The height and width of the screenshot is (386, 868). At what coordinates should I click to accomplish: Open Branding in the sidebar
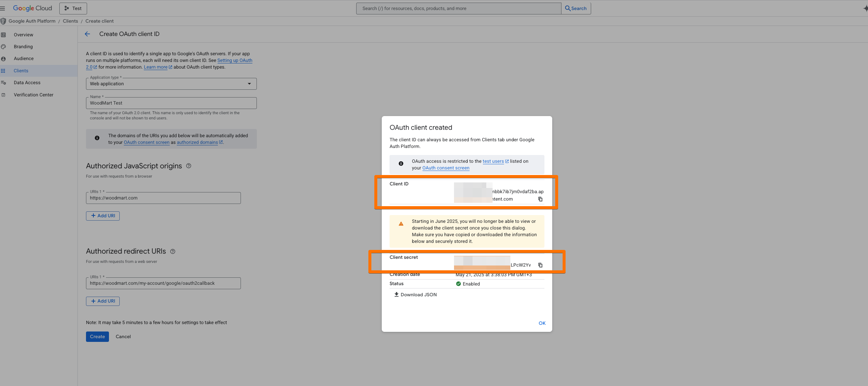pos(23,47)
